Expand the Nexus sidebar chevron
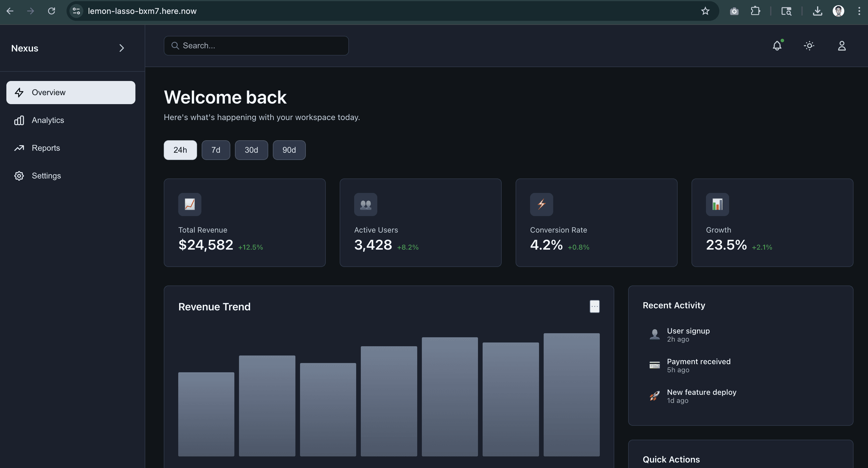The height and width of the screenshot is (468, 868). [x=122, y=48]
